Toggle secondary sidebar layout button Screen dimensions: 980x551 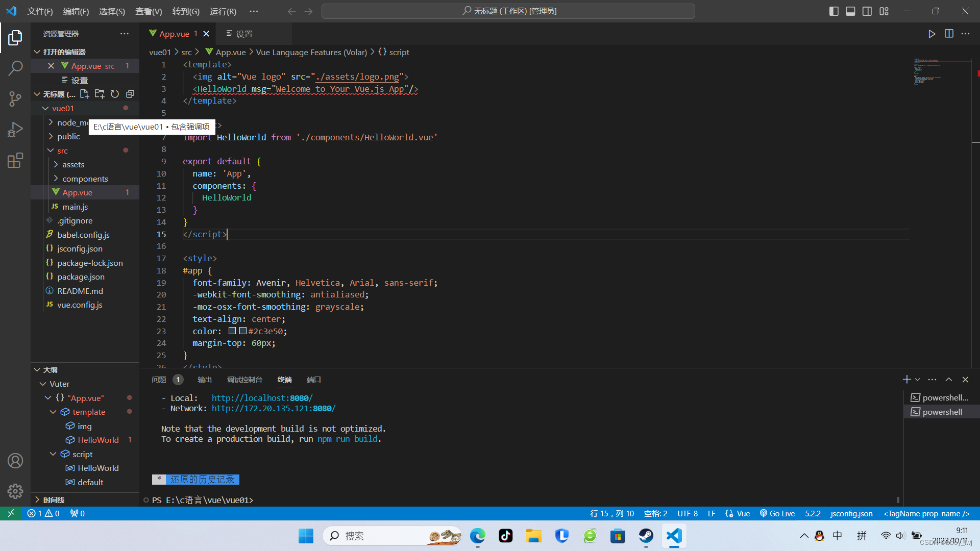point(867,11)
